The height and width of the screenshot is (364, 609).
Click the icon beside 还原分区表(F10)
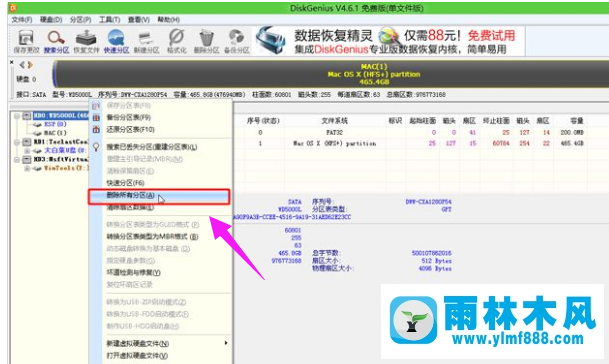pos(96,129)
